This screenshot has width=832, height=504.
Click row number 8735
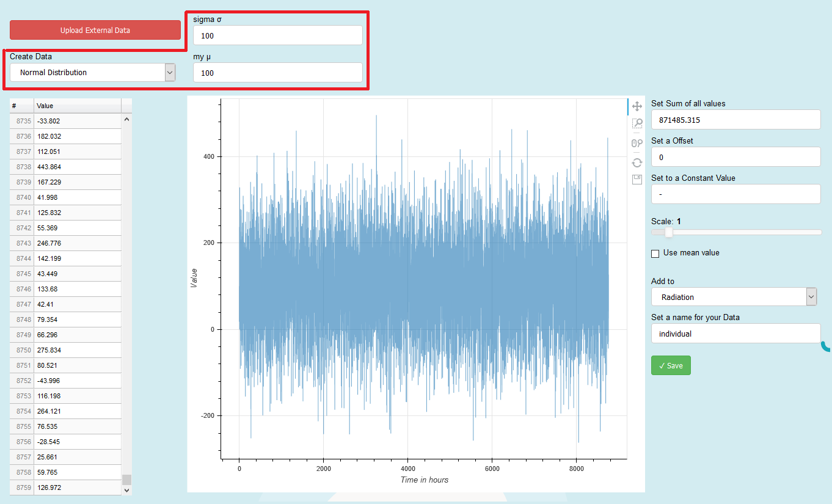click(21, 121)
